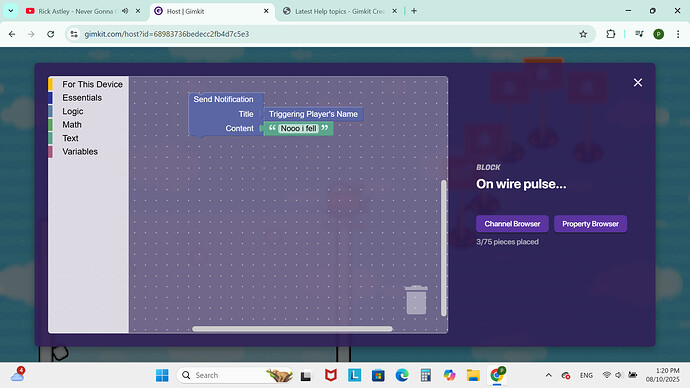
Task: Click the trash can in workspace
Action: (416, 300)
